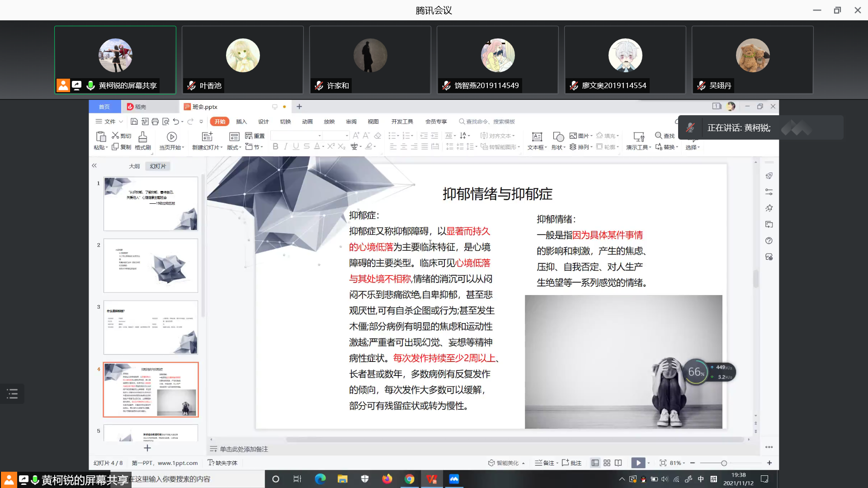Open reading view icon in status bar
This screenshot has width=868, height=488.
tap(618, 463)
